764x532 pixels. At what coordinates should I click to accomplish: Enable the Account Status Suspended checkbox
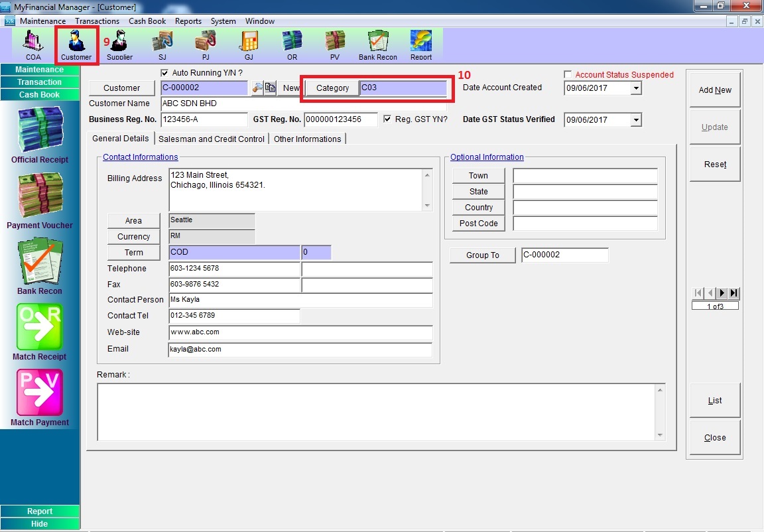568,75
